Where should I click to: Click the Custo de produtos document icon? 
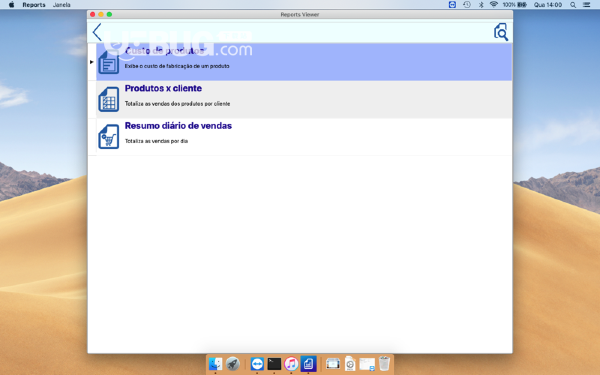click(x=109, y=62)
